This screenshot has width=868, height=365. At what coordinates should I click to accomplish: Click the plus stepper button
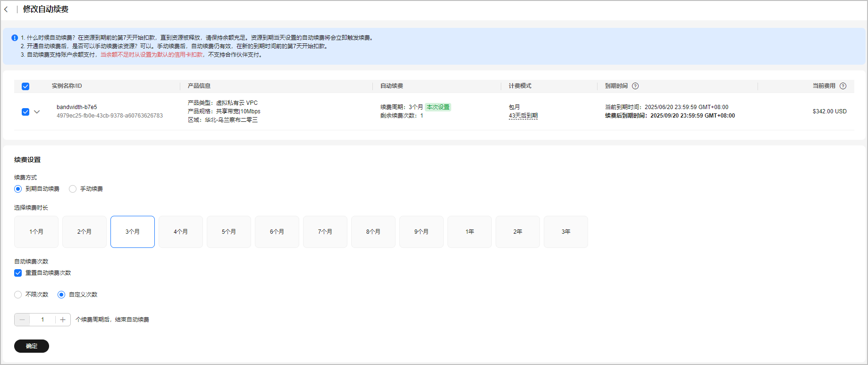point(63,320)
